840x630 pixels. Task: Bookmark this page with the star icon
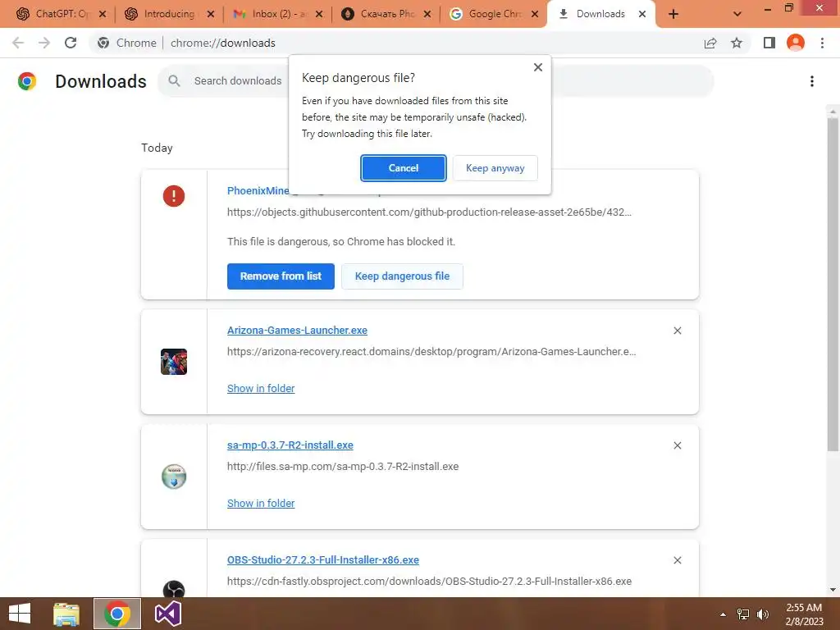click(737, 43)
